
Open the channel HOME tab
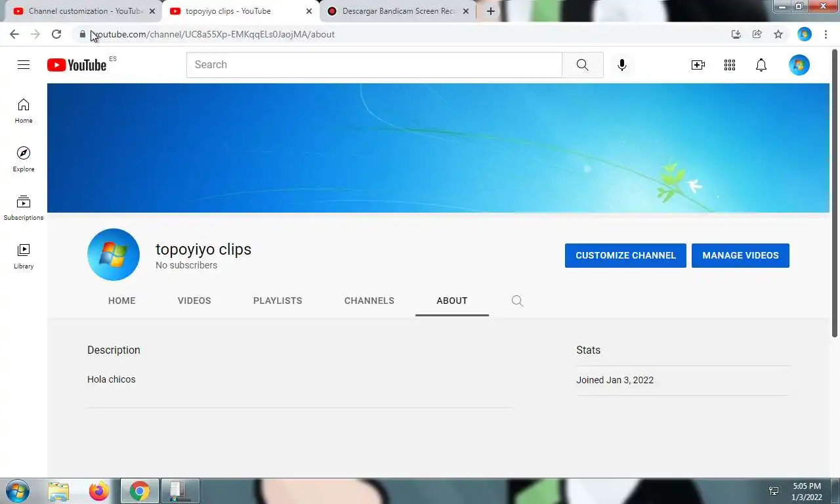[122, 301]
